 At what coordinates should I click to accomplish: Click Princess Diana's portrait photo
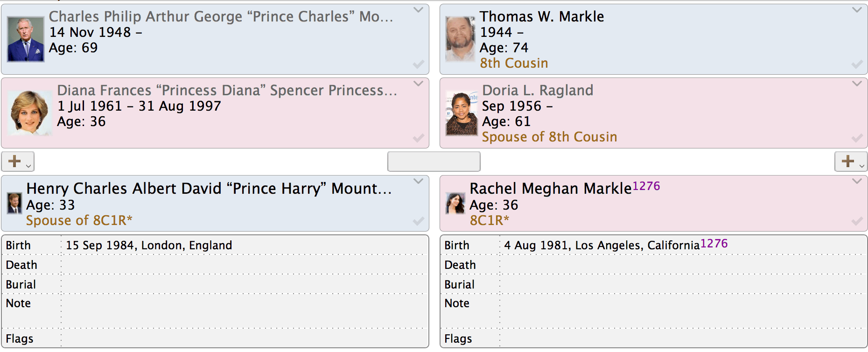(x=30, y=113)
